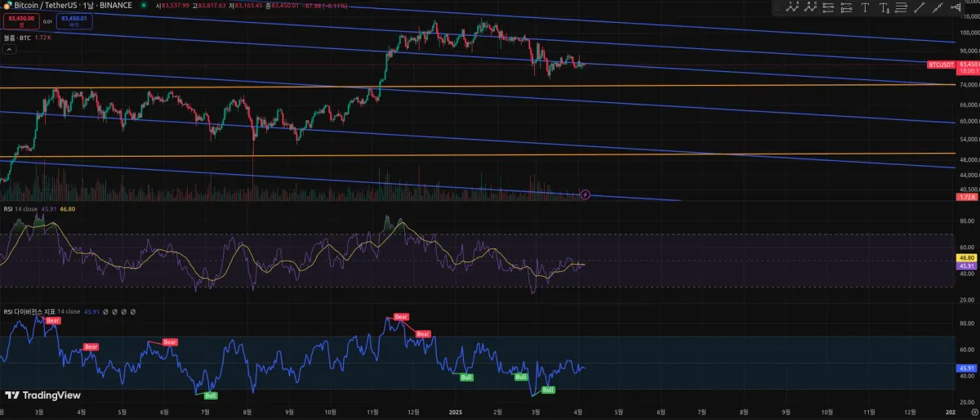Screen dimensions: 980x420
Task: Click the purple lightning event icon on chart
Action: click(x=586, y=194)
